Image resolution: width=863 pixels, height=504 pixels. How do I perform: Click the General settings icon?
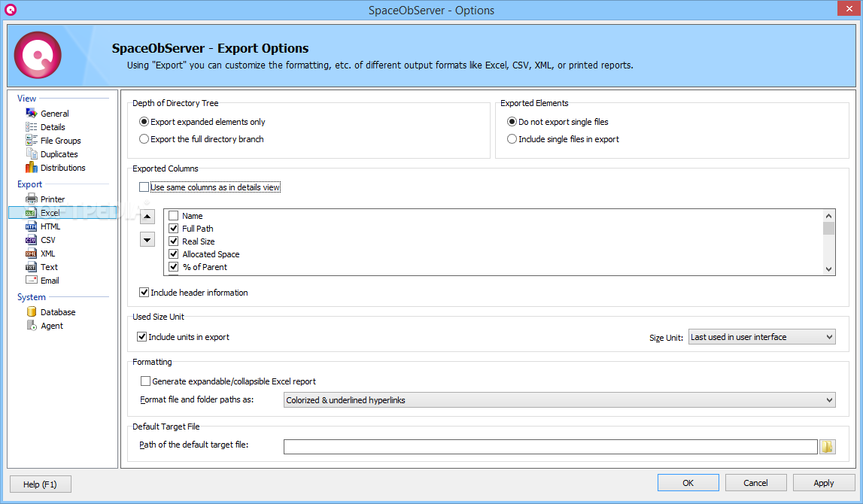[31, 114]
